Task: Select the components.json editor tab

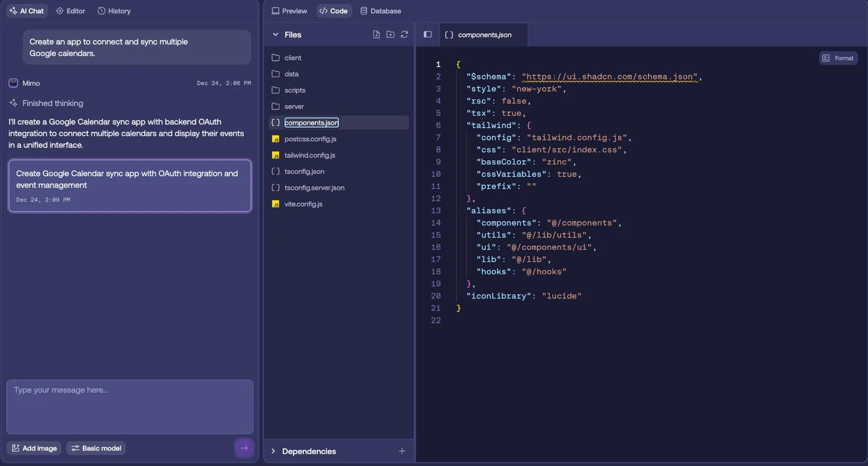Action: click(x=483, y=35)
